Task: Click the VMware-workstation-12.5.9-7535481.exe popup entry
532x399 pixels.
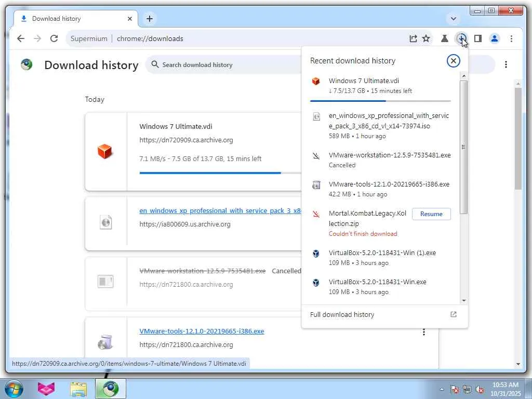Action: (380, 160)
